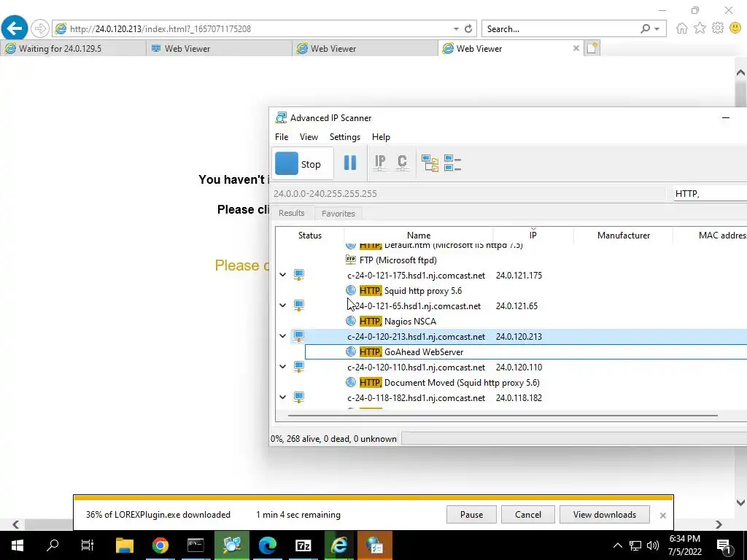747x560 pixels.
Task: Open a new browser tab
Action: point(592,48)
